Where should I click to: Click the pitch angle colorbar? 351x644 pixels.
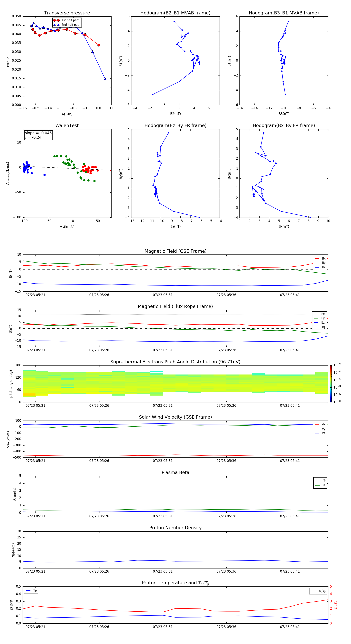point(331,383)
